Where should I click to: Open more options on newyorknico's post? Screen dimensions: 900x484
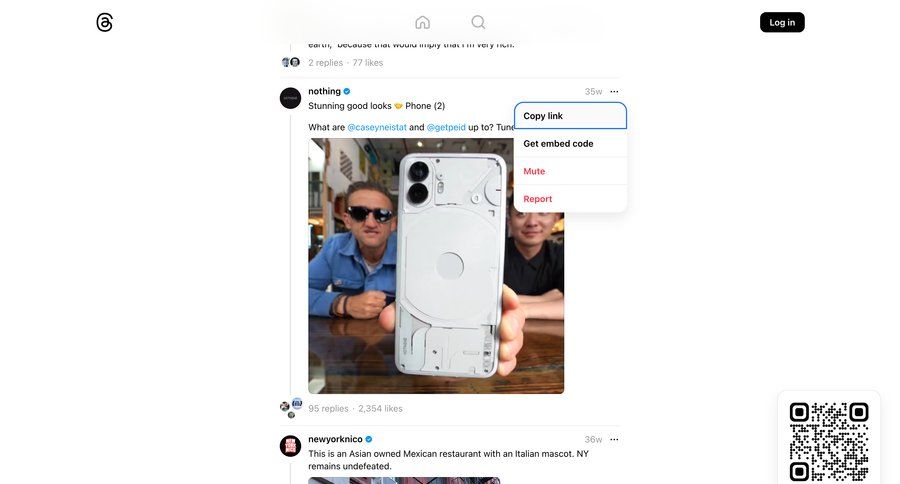pyautogui.click(x=614, y=439)
